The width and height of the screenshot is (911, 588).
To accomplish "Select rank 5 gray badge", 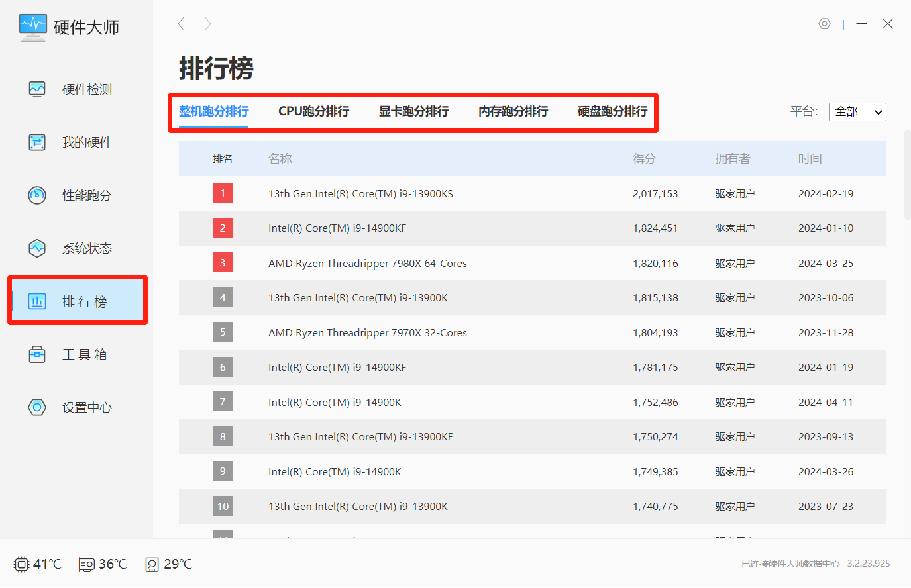I will pos(223,332).
